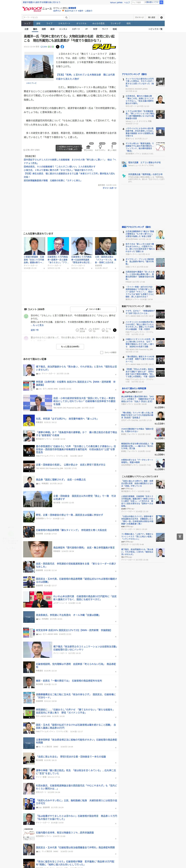Click the Daily Sports logo

tap(104, 47)
